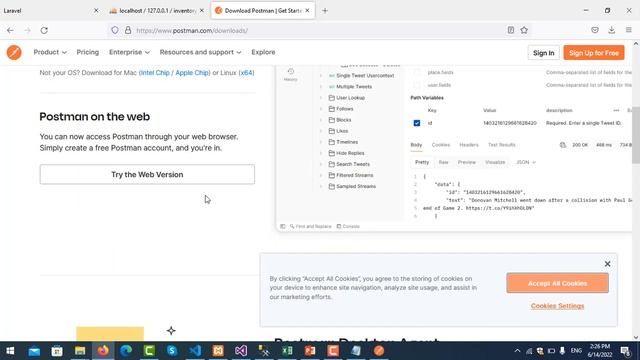The image size is (640, 360).
Task: Check the user.fields parameter checkbox
Action: pyautogui.click(x=417, y=85)
